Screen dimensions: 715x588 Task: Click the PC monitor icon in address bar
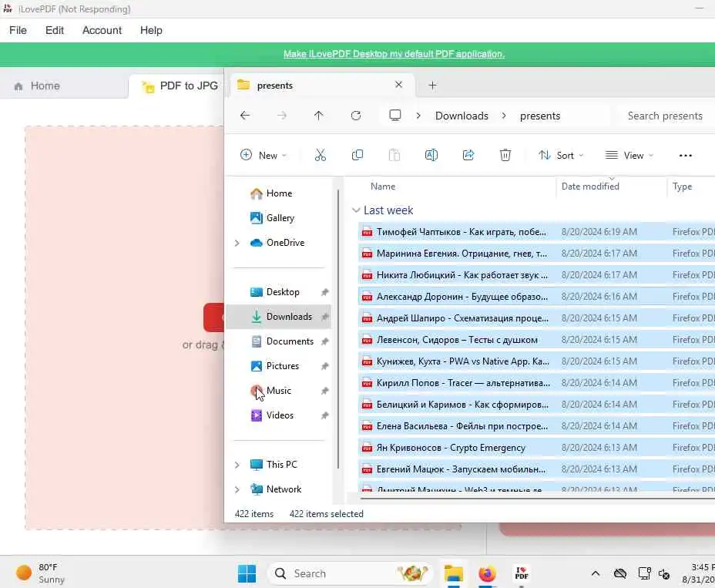[395, 116]
